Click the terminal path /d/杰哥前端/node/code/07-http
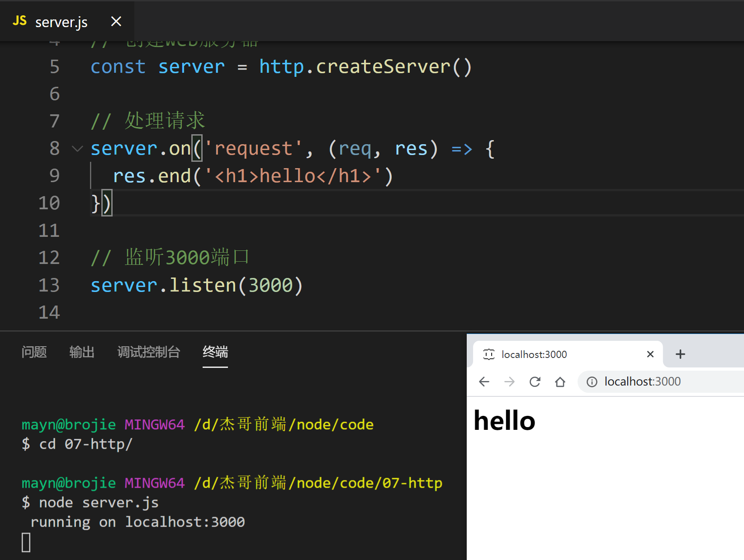 (x=318, y=483)
